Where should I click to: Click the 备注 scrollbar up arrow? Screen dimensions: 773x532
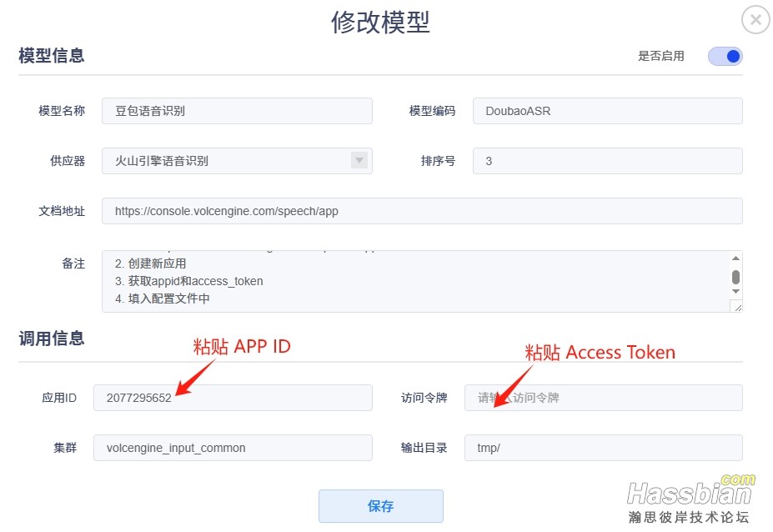[x=735, y=258]
